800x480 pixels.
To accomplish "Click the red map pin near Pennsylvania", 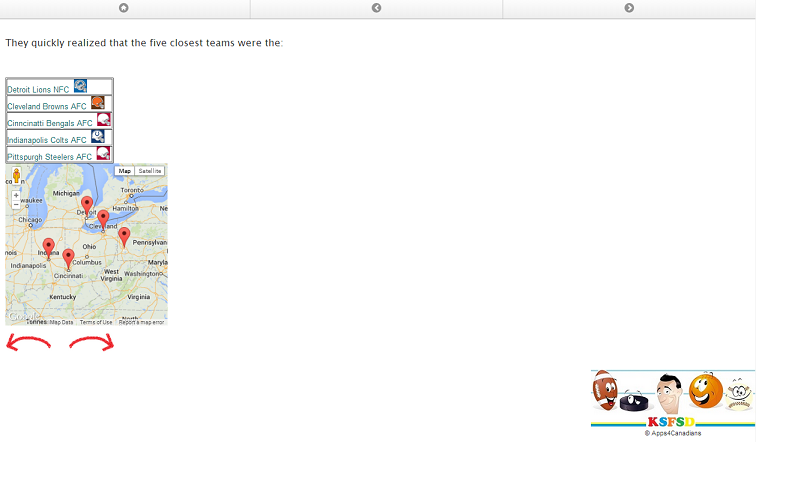I will click(124, 237).
